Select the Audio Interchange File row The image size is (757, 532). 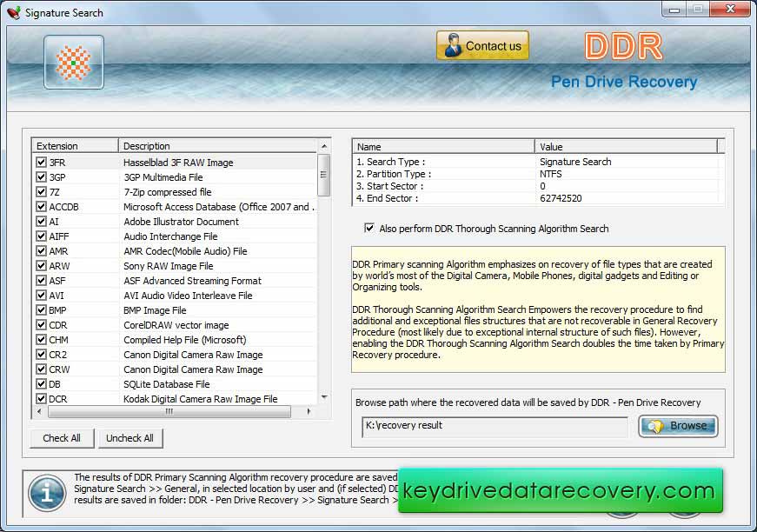tap(175, 236)
